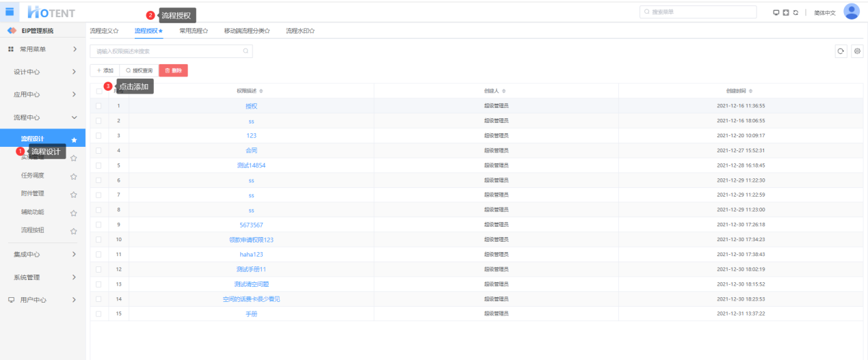The height and width of the screenshot is (360, 868).
Task: Toggle fullscreen using the expand icon
Action: 785,12
